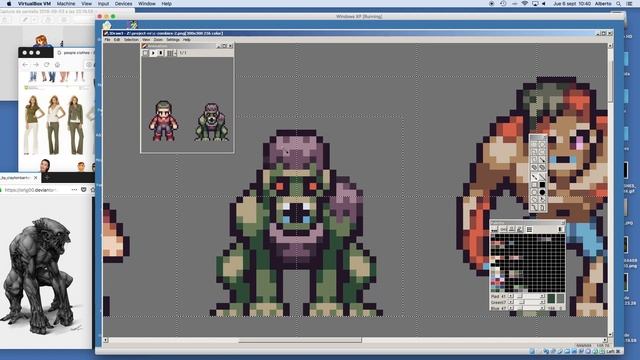
Task: Decrease Red value with its left arrow
Action: coord(511,296)
